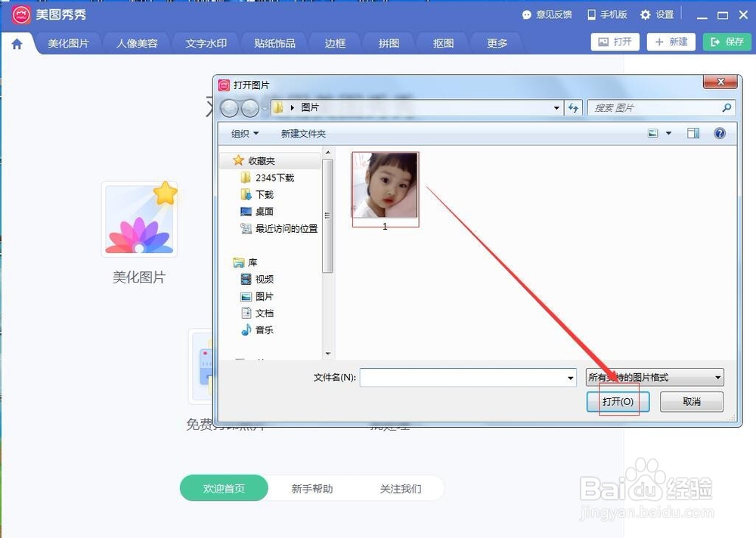This screenshot has height=538, width=756.
Task: Select 库 libraries in sidebar
Action: [246, 263]
